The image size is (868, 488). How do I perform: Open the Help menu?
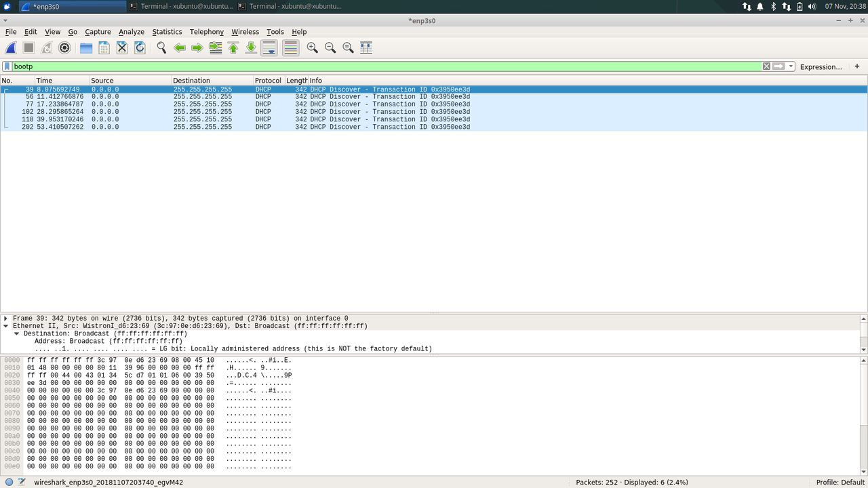pos(299,32)
